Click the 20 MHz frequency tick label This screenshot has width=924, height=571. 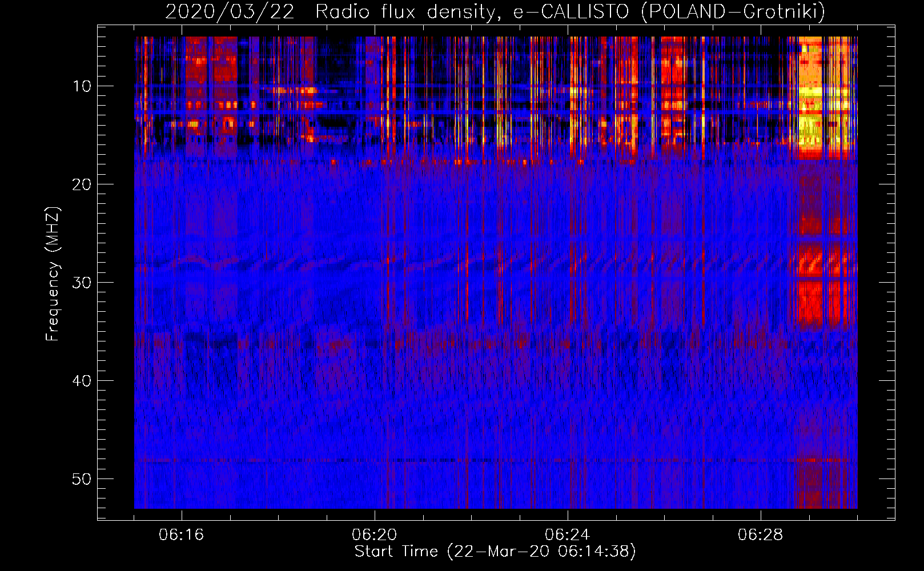coord(82,184)
